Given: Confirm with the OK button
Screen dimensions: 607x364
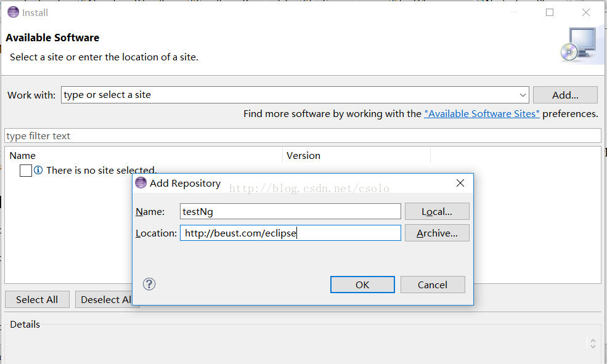Looking at the screenshot, I should [x=362, y=285].
